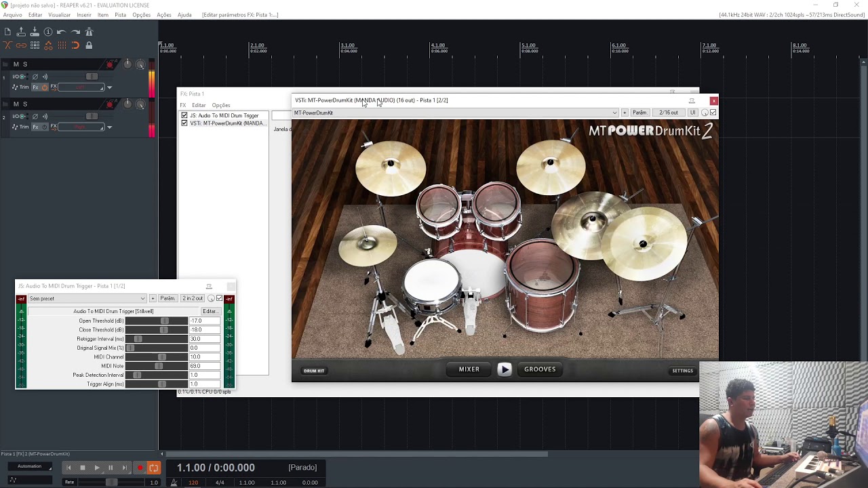Click the Pause button in transport

pos(111,468)
